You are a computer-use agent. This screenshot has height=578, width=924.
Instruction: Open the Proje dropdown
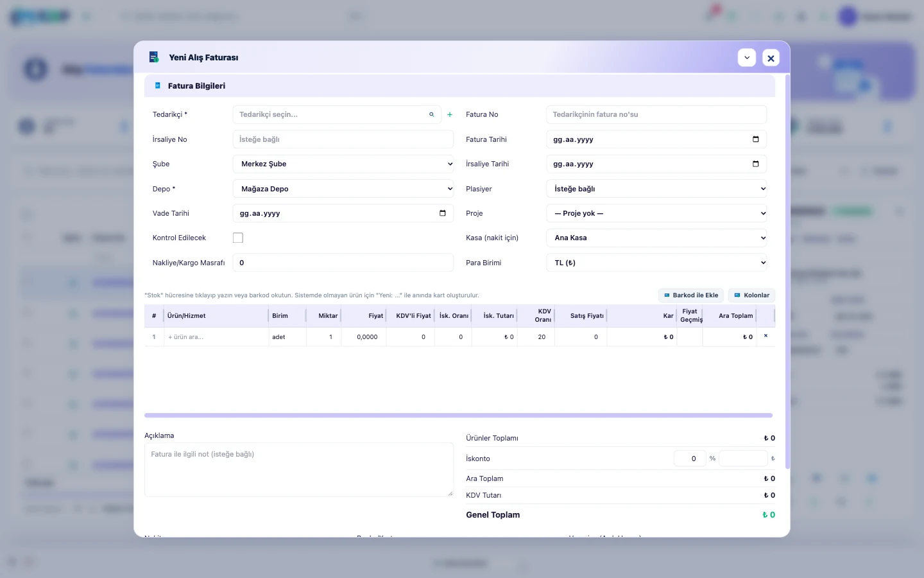click(x=656, y=213)
